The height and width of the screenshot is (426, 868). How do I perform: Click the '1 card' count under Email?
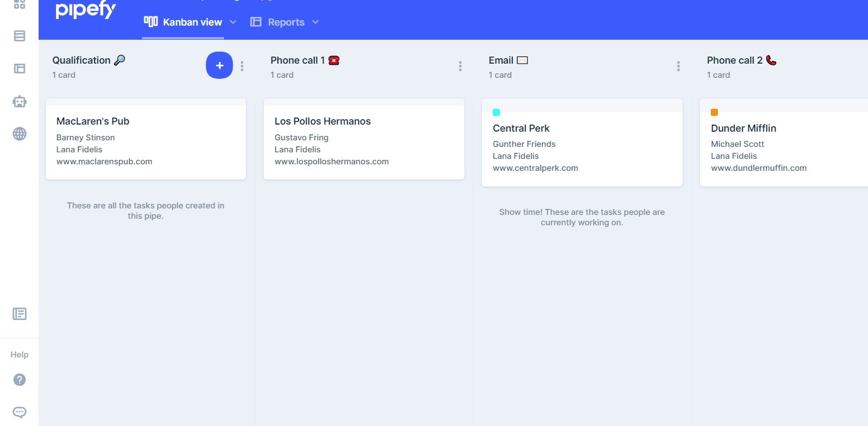pos(500,75)
